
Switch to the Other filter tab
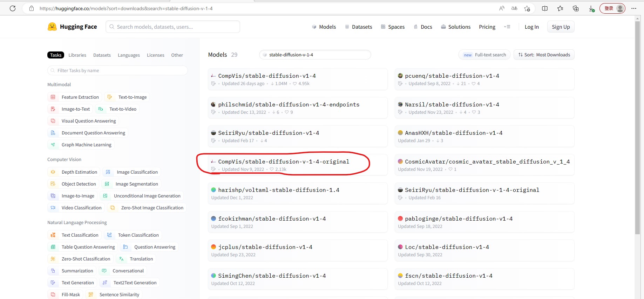tap(177, 55)
